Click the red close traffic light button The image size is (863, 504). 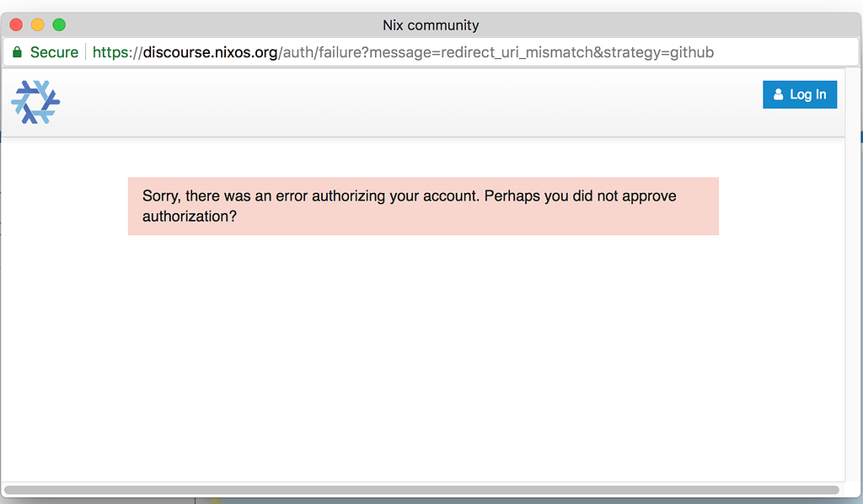15,24
